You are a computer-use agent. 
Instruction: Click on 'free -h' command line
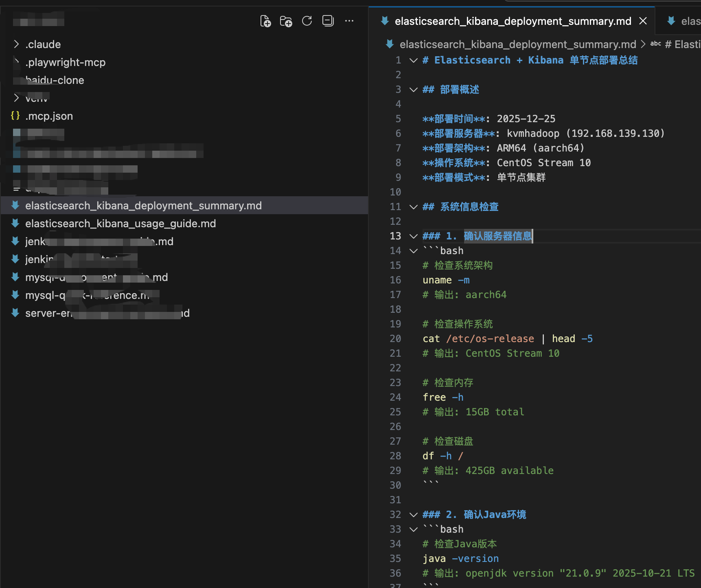(x=443, y=397)
